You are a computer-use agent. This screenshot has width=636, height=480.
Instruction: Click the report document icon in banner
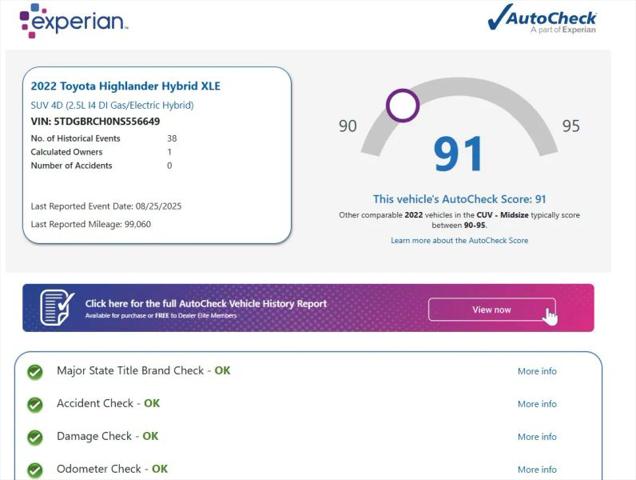57,308
